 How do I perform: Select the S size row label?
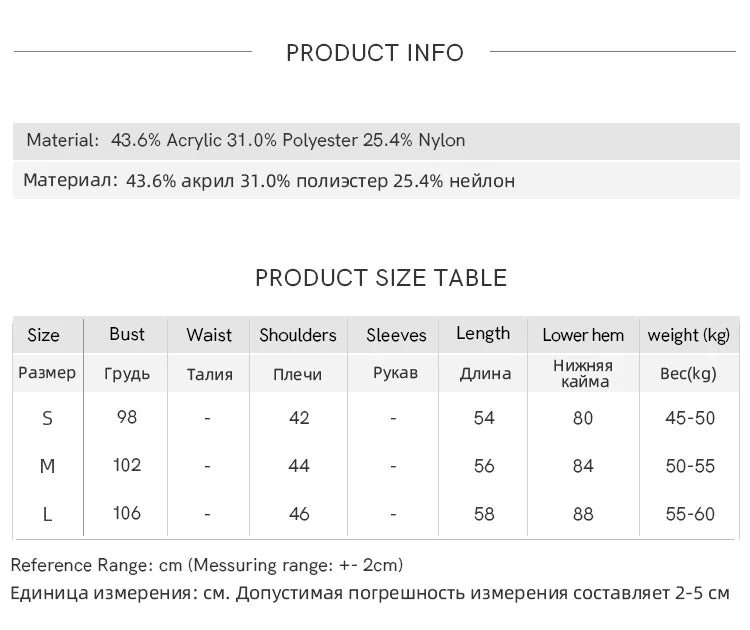click(47, 419)
